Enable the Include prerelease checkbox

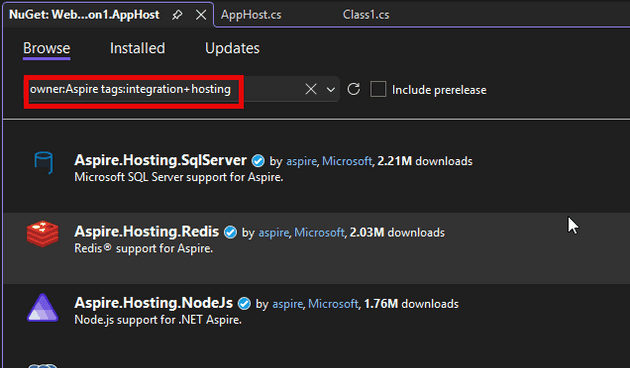pos(378,89)
